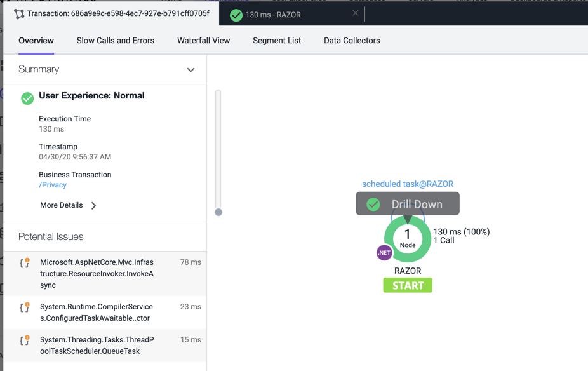
Task: Click the zoom slider handle
Action: coord(218,212)
